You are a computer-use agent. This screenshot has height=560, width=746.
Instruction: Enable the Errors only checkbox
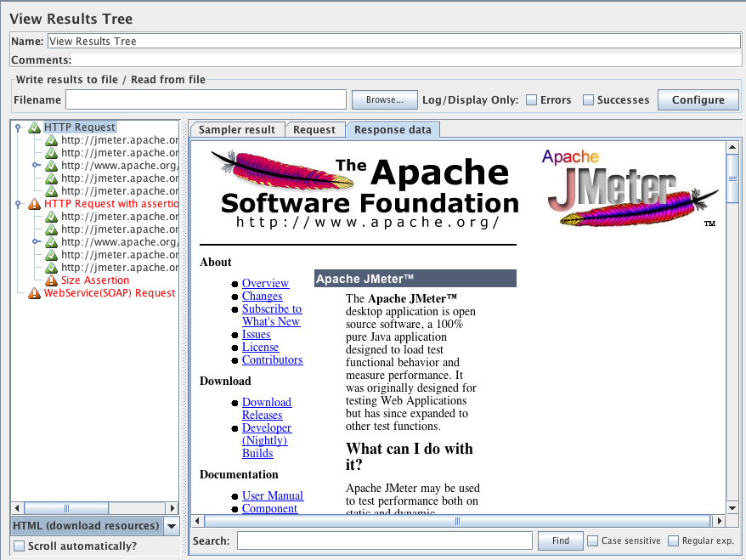coord(531,100)
